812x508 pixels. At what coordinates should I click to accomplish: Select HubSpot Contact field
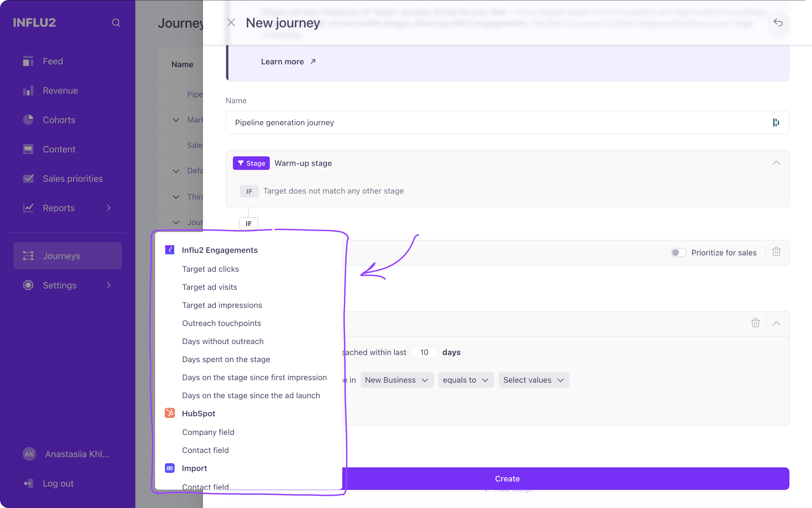pyautogui.click(x=205, y=450)
